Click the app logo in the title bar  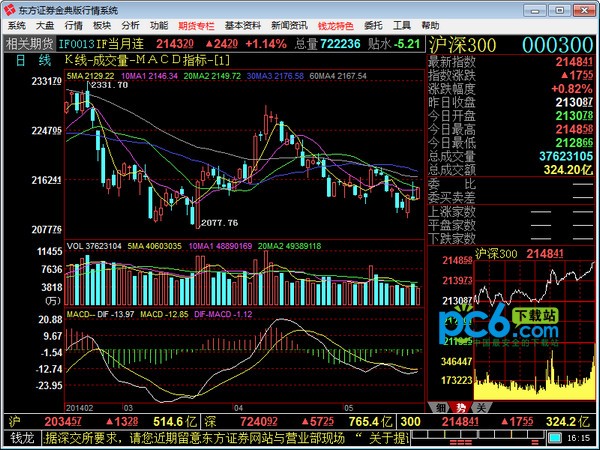pos(10,10)
